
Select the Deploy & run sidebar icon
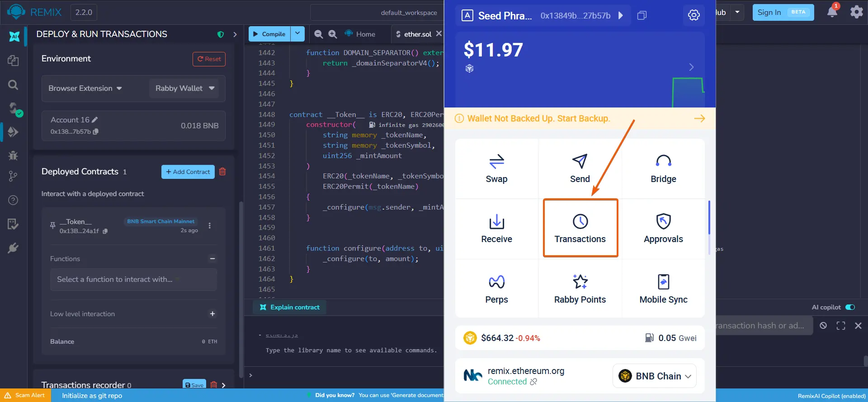13,132
